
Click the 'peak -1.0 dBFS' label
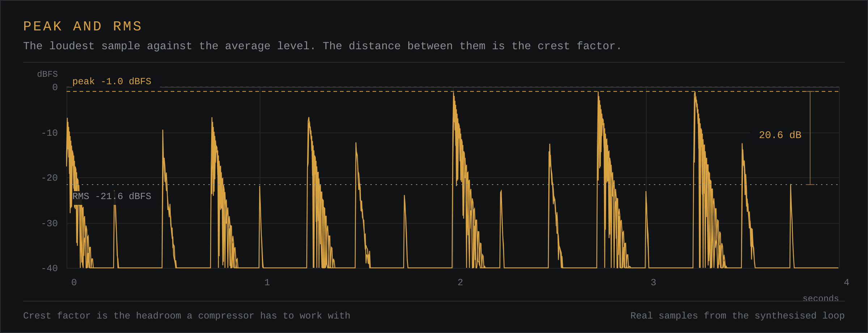(x=112, y=81)
